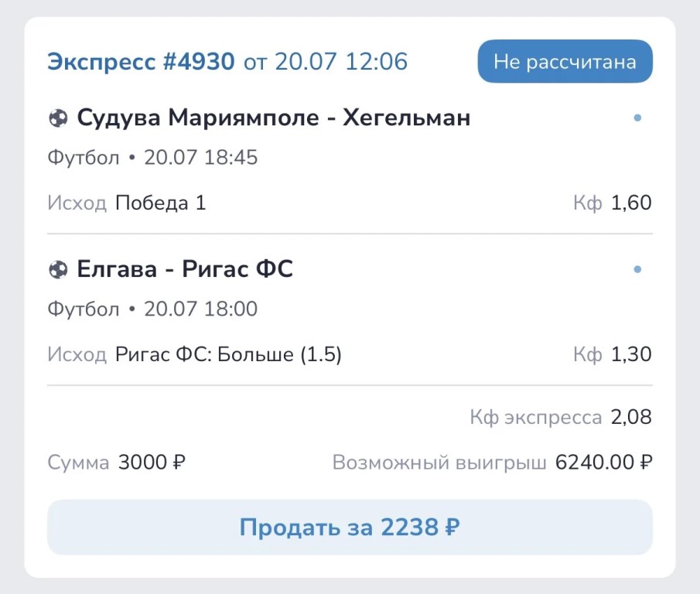Click the Исход label of first bet

[x=77, y=203]
